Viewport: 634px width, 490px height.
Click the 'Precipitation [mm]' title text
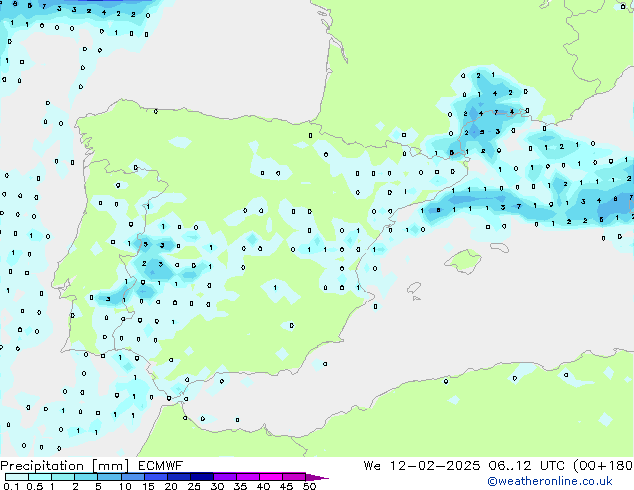click(x=65, y=466)
